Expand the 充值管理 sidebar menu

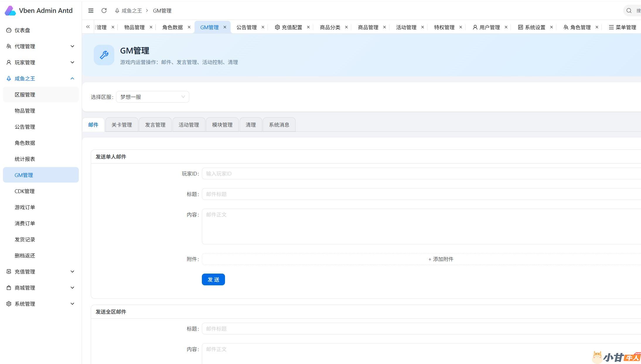tap(41, 272)
